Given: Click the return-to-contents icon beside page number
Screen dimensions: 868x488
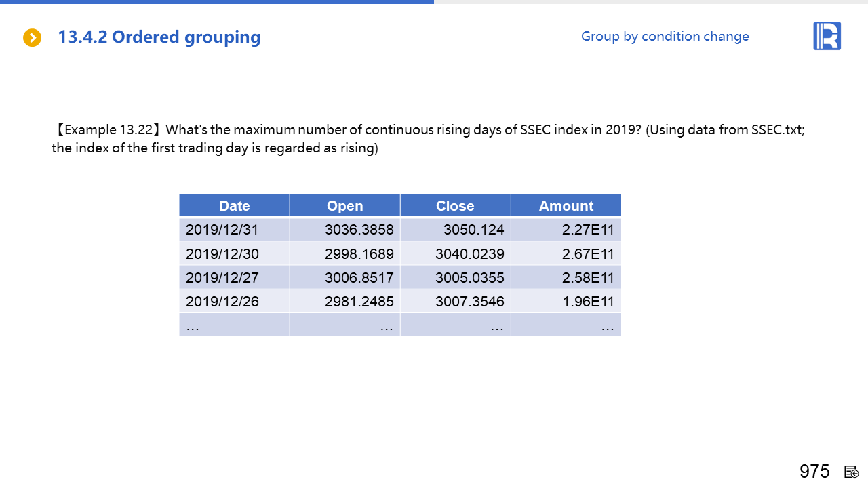Looking at the screenshot, I should click(852, 472).
